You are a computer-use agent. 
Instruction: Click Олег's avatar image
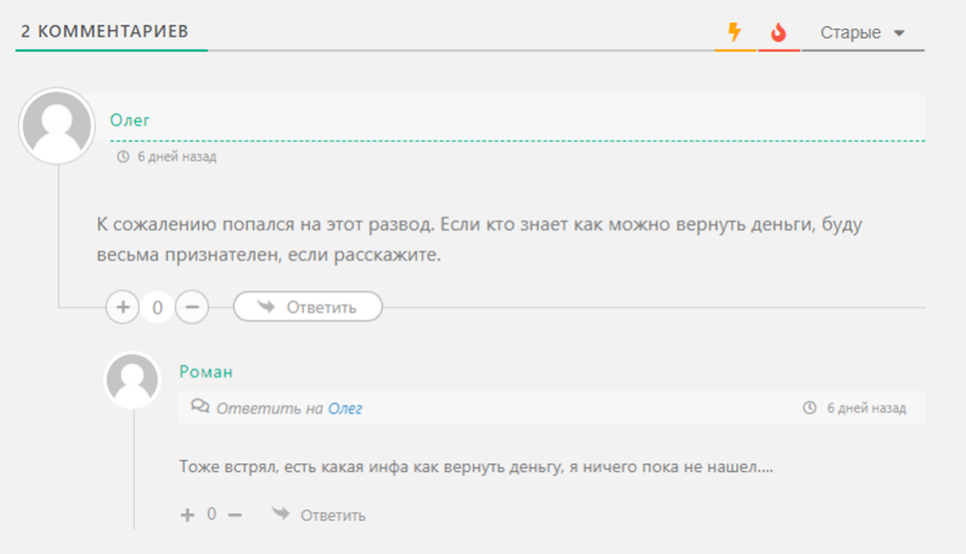click(x=57, y=126)
